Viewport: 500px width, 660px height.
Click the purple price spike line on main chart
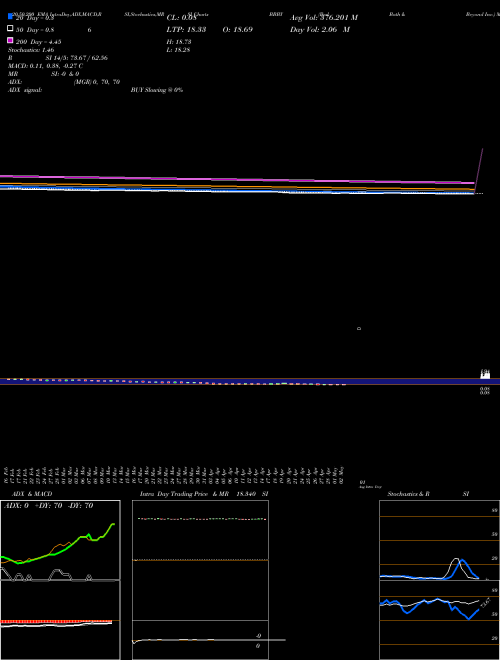(479, 170)
